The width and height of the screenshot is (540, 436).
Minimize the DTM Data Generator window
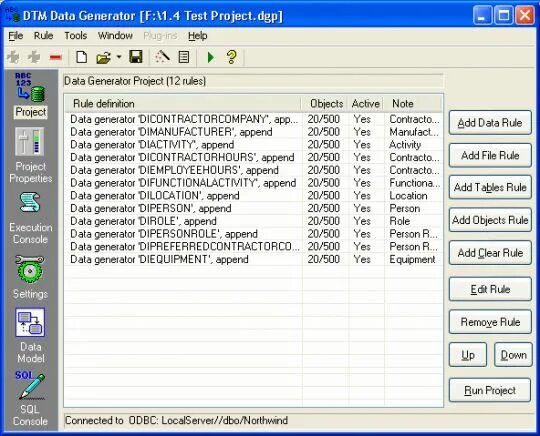coord(482,15)
